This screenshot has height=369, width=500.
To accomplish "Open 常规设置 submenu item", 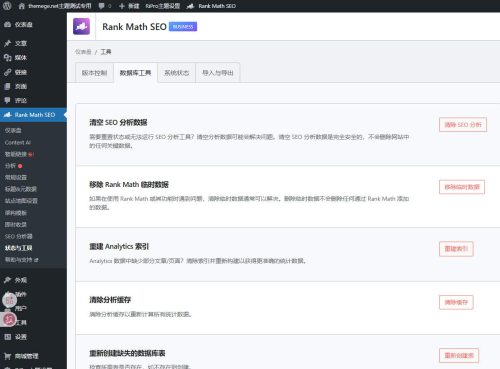I will (16, 177).
